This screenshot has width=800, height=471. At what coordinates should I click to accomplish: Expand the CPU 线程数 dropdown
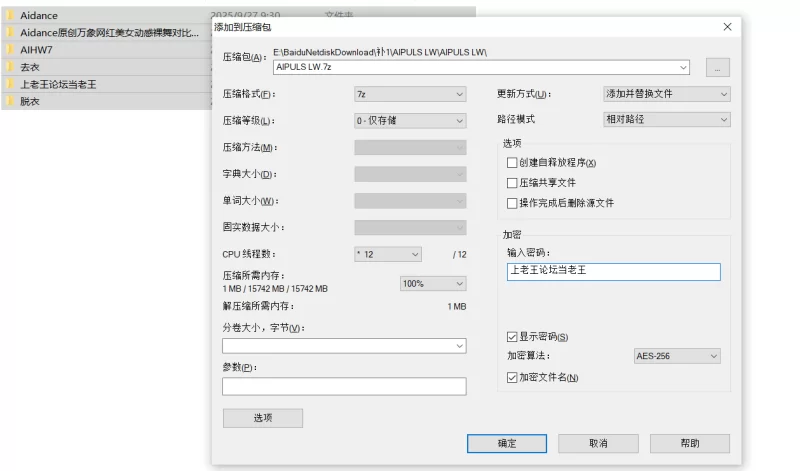(388, 255)
